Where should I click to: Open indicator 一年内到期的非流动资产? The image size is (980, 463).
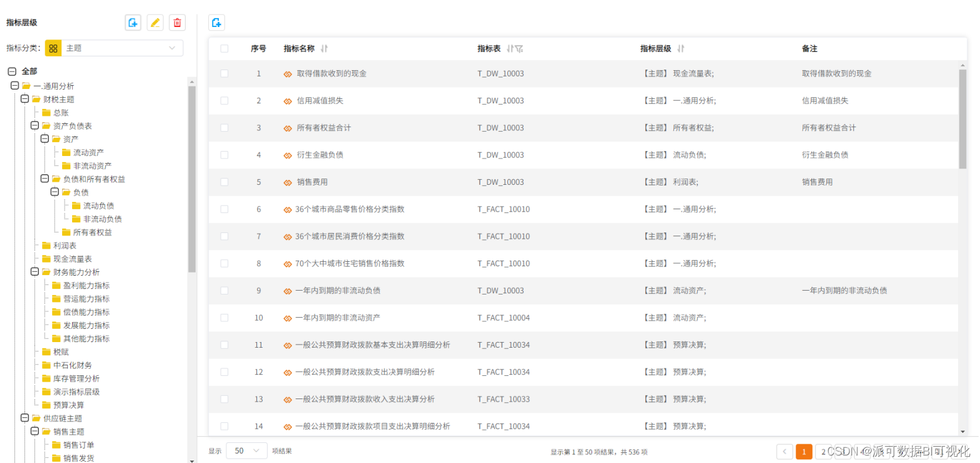point(337,318)
